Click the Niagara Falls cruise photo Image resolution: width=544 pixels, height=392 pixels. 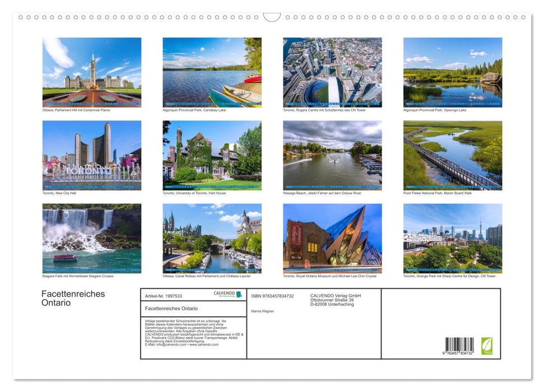(91, 237)
